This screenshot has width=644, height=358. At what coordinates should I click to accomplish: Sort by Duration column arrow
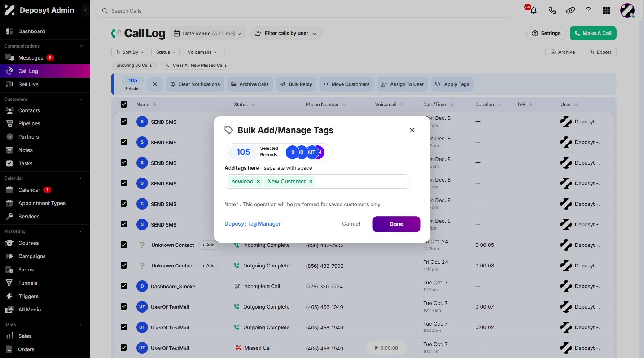point(499,104)
